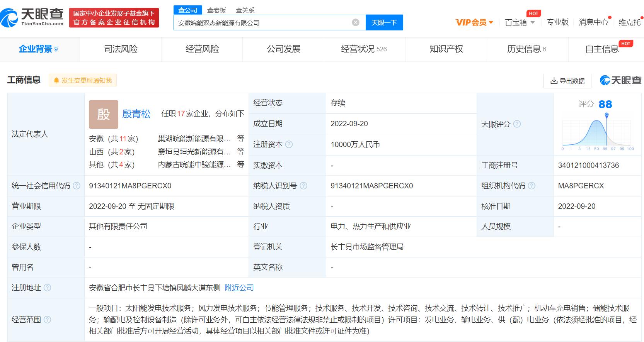Select the 查公司 search mode tab
The image size is (644, 342).
188,10
